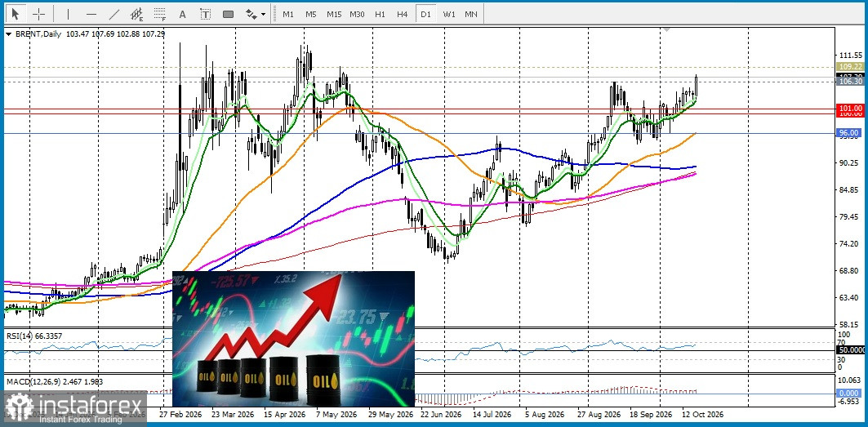Click the 27 Feb 2026 date label
868x427 pixels.
pyautogui.click(x=180, y=414)
